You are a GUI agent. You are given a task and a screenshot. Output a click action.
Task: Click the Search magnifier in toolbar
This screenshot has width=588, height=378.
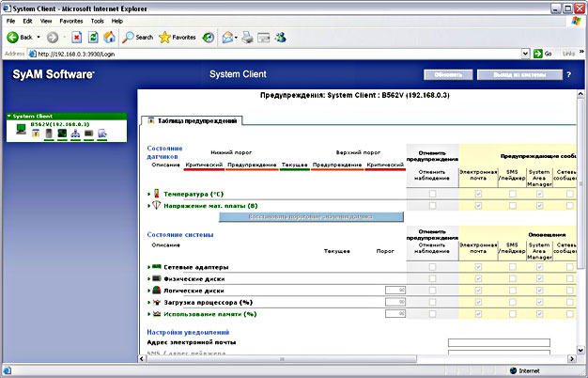tap(128, 37)
